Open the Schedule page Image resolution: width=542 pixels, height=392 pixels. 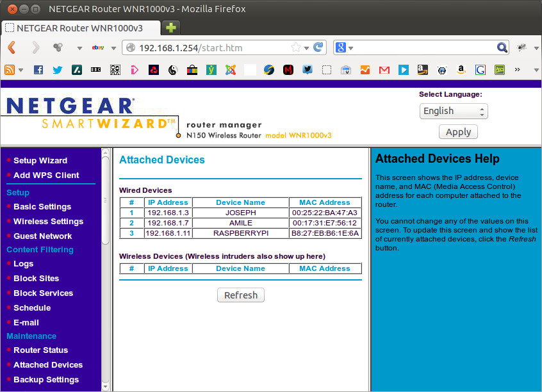coord(32,307)
